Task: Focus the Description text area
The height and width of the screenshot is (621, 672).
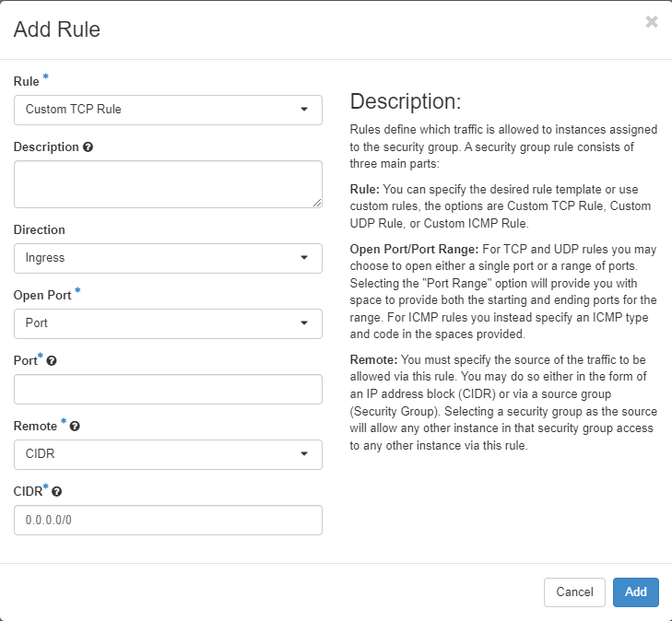Action: (x=166, y=184)
